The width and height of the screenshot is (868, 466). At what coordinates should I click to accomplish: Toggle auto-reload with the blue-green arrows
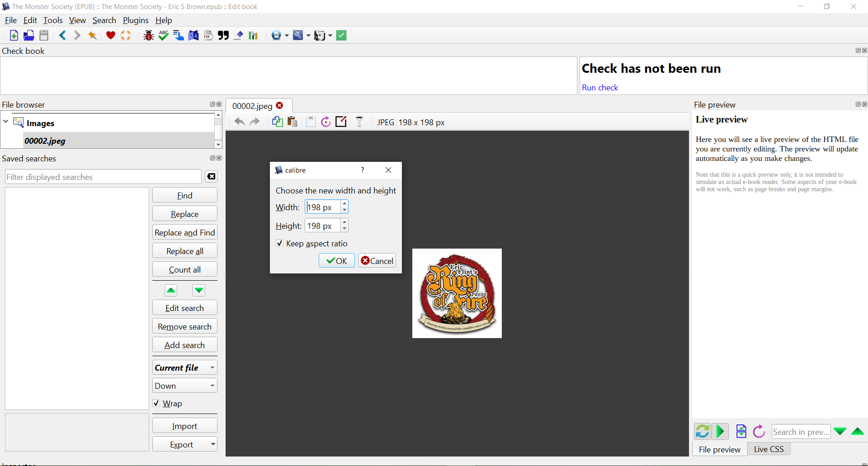point(703,431)
